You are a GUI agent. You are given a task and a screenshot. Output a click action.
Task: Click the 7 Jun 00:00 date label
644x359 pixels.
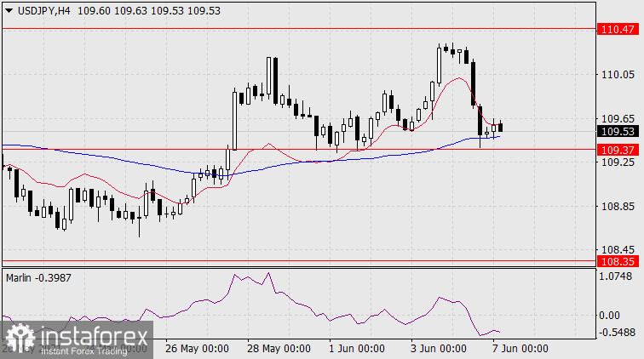click(519, 349)
